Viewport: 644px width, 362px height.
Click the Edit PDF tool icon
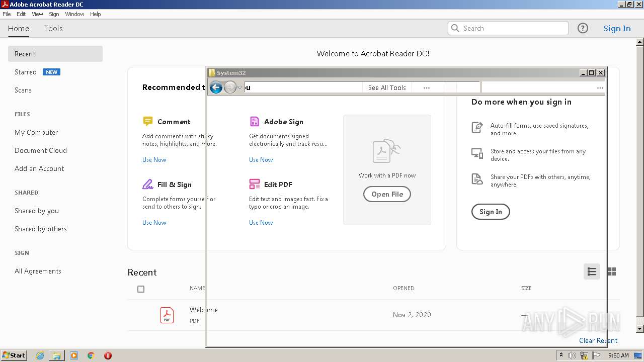pyautogui.click(x=255, y=184)
